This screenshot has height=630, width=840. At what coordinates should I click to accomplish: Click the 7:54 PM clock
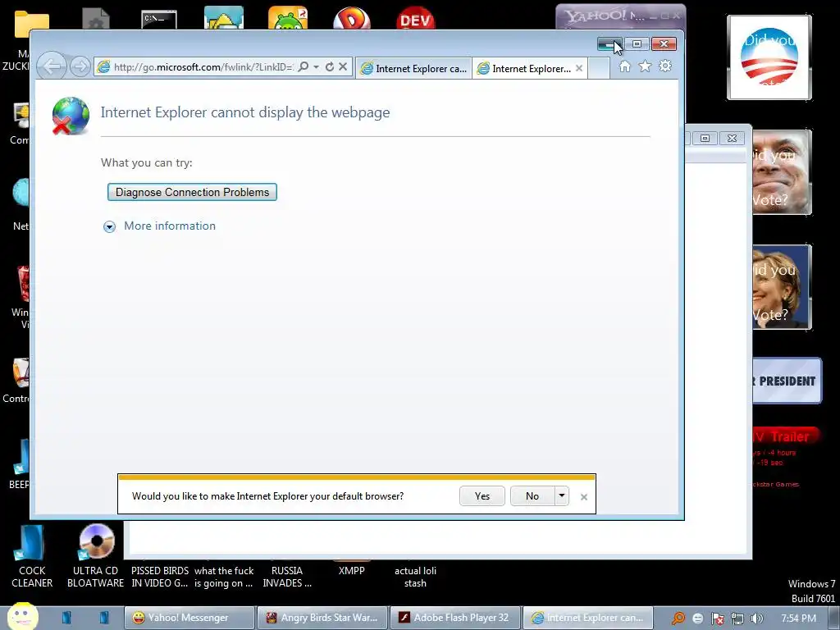[x=798, y=619]
